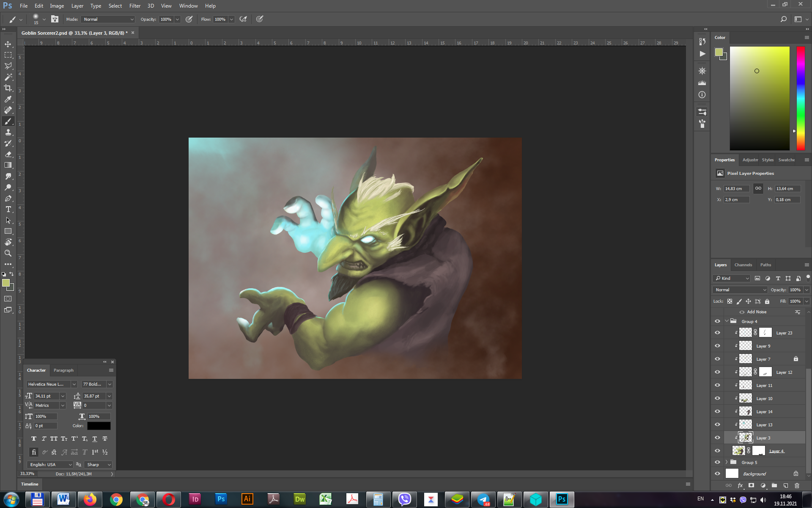Viewport: 812px width, 508px height.
Task: Create a new layer via icon
Action: 785,485
